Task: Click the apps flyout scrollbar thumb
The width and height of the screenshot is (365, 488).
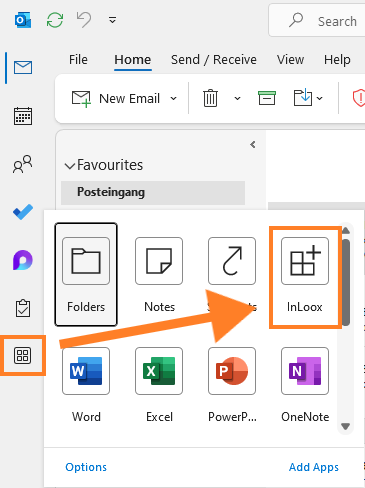Action: point(346,282)
